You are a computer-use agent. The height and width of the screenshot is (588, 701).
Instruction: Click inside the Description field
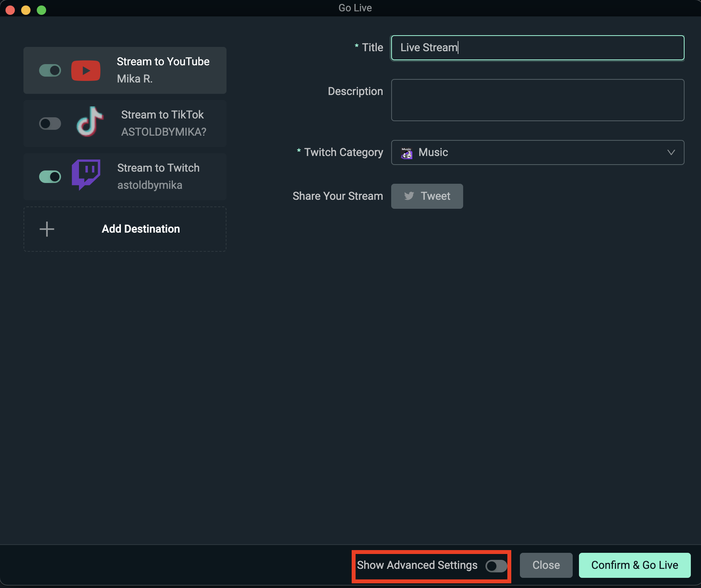[537, 100]
